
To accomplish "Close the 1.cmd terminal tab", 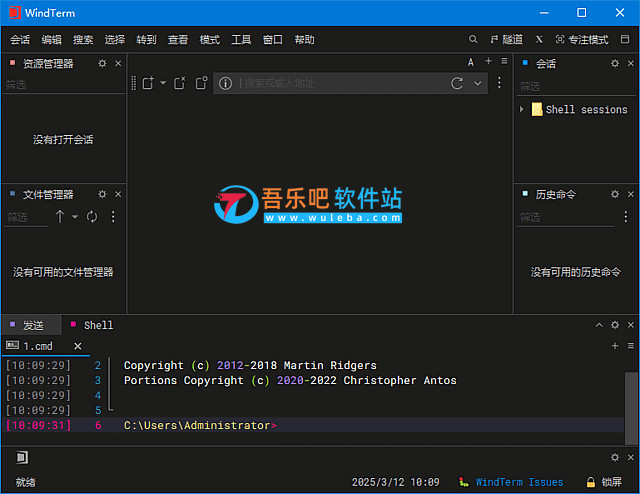I will tap(78, 346).
